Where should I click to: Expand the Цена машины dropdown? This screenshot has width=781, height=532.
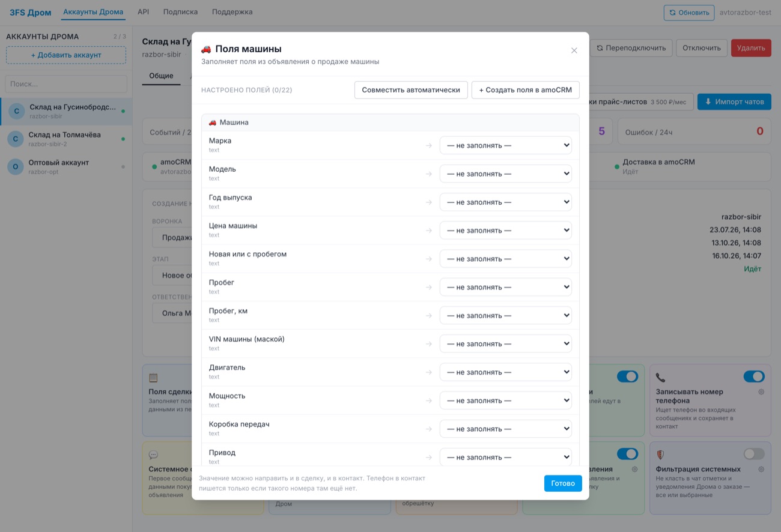point(506,230)
